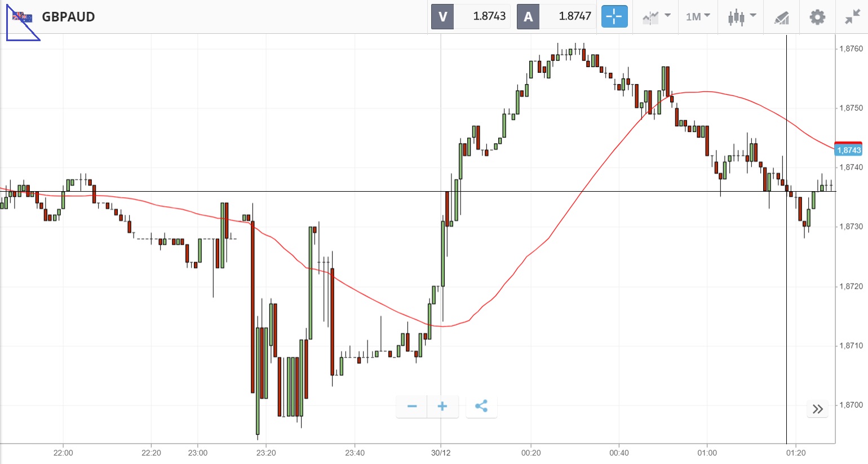Zoom in the chart with plus button
Screen dimensions: 868x464
(x=442, y=406)
